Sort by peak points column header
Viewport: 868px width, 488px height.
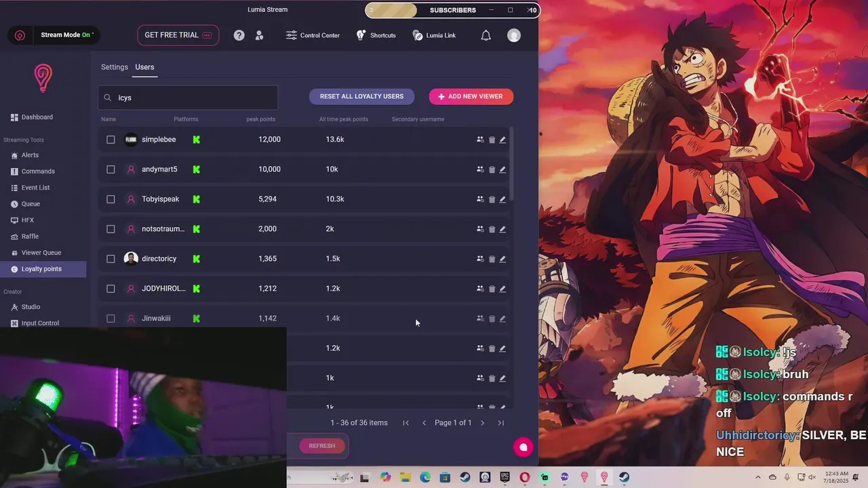point(260,119)
